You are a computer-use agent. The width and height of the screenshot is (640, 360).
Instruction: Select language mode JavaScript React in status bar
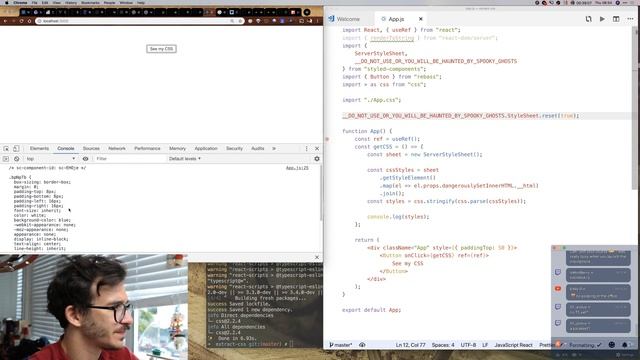513,345
